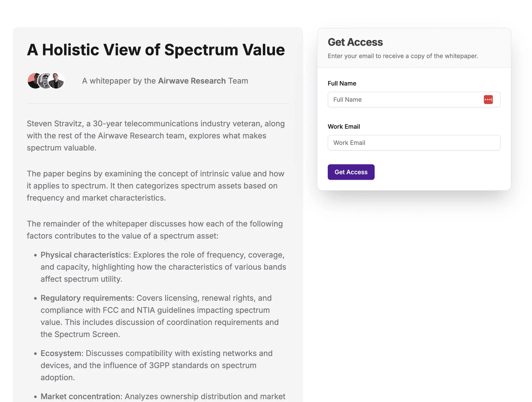Select the whitepaper title heading

point(156,50)
